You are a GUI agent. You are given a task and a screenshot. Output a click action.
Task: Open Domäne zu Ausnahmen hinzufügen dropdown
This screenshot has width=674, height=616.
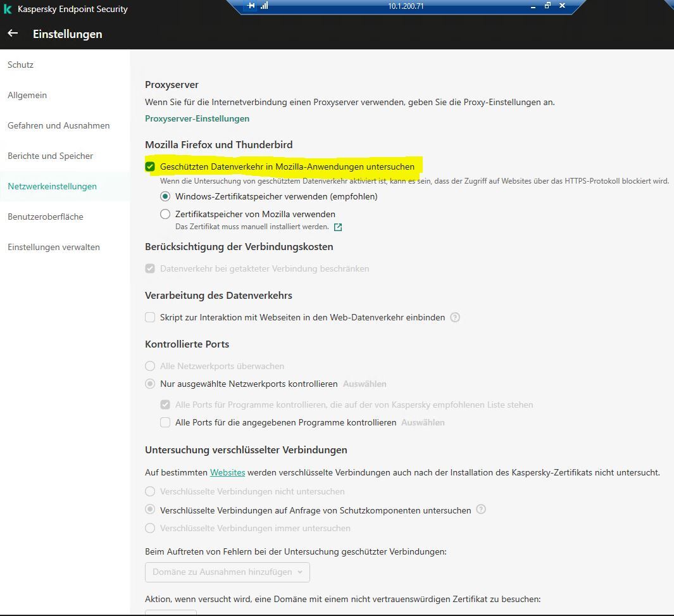coord(227,572)
